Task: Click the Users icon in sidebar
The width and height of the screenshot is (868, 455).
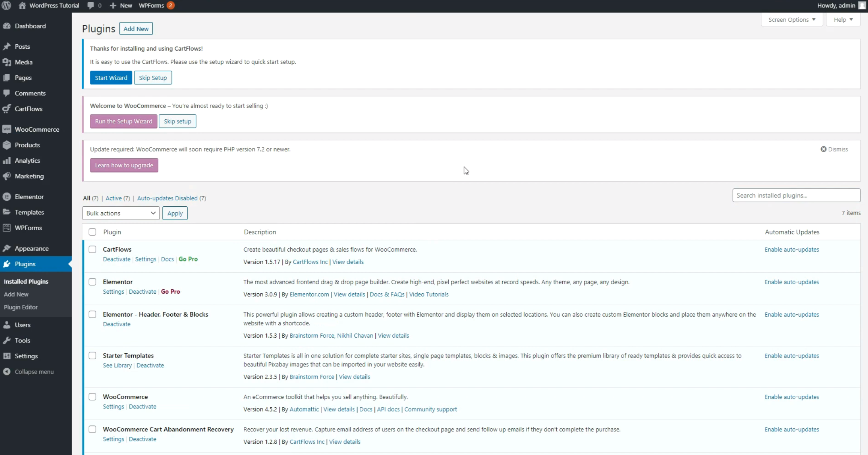Action: (x=7, y=325)
